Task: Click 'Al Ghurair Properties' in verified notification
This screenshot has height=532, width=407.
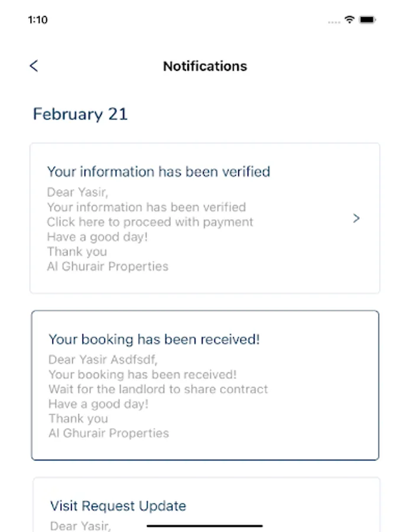Action: 108,267
